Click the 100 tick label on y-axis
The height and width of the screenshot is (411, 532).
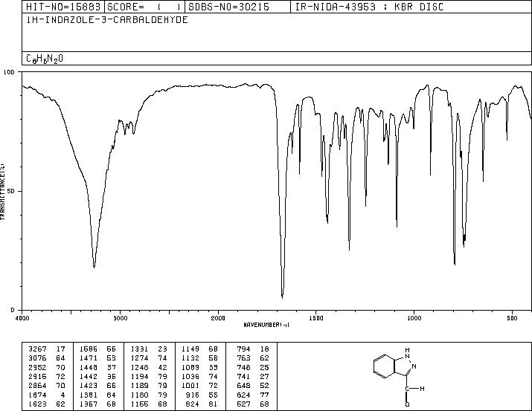point(9,72)
